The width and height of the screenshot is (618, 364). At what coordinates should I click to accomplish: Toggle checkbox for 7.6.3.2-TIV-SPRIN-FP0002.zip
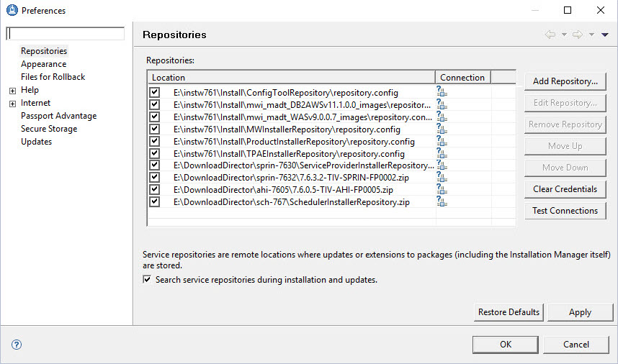[154, 178]
